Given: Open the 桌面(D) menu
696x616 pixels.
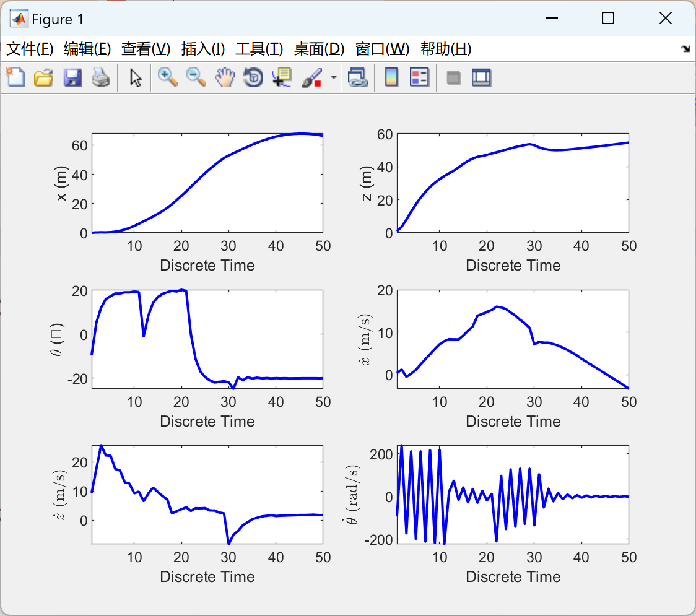Looking at the screenshot, I should 319,49.
